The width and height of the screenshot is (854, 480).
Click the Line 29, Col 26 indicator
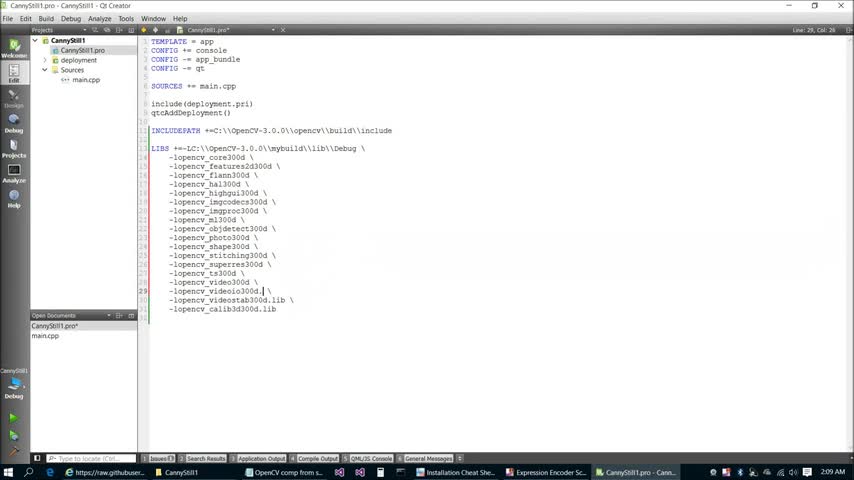814,30
